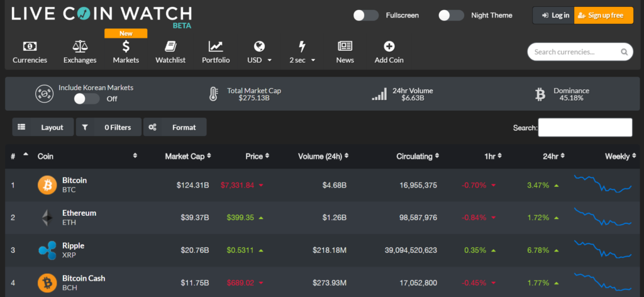
Task: Toggle the Night Theme switch
Action: (451, 16)
